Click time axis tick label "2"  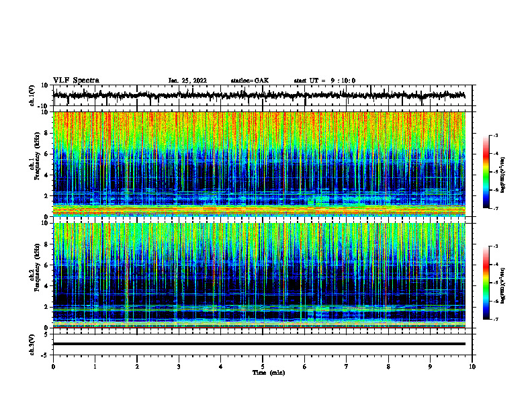coord(137,367)
